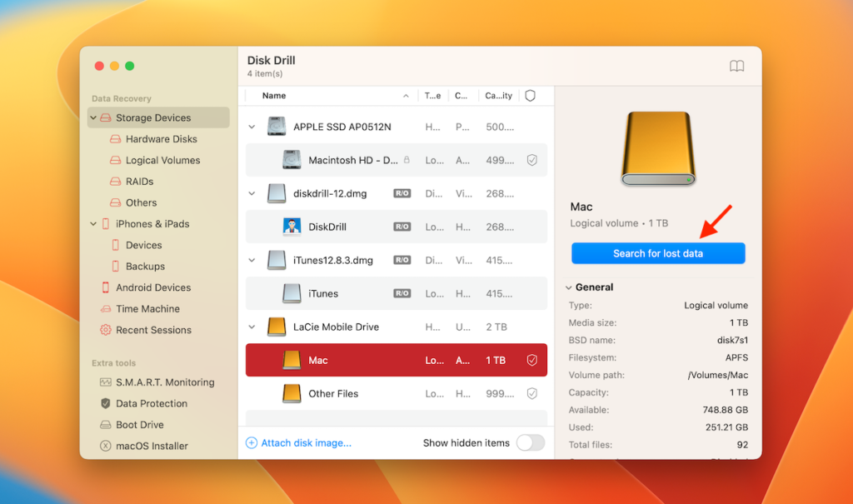The height and width of the screenshot is (504, 853).
Task: Open the macOS Installer tool
Action: [153, 446]
